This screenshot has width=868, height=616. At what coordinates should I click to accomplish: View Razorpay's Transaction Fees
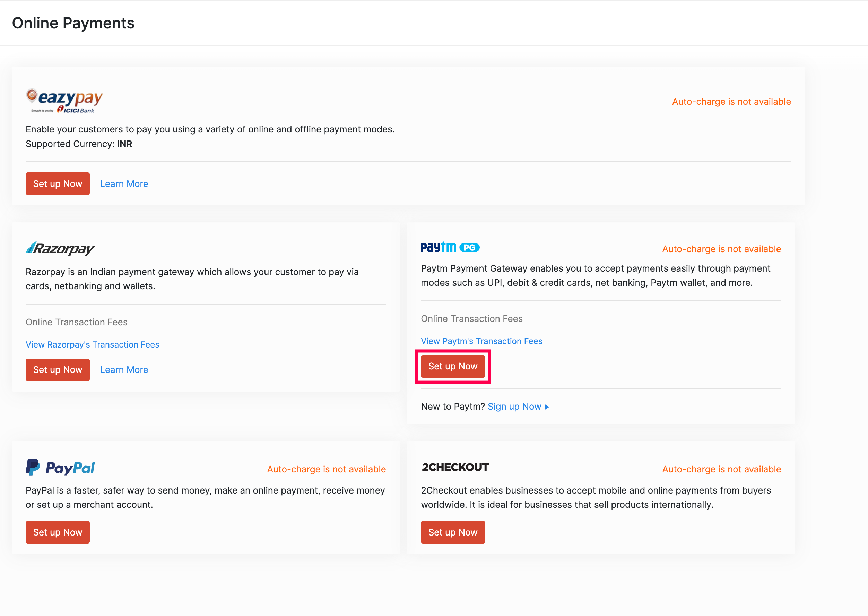pyautogui.click(x=92, y=344)
